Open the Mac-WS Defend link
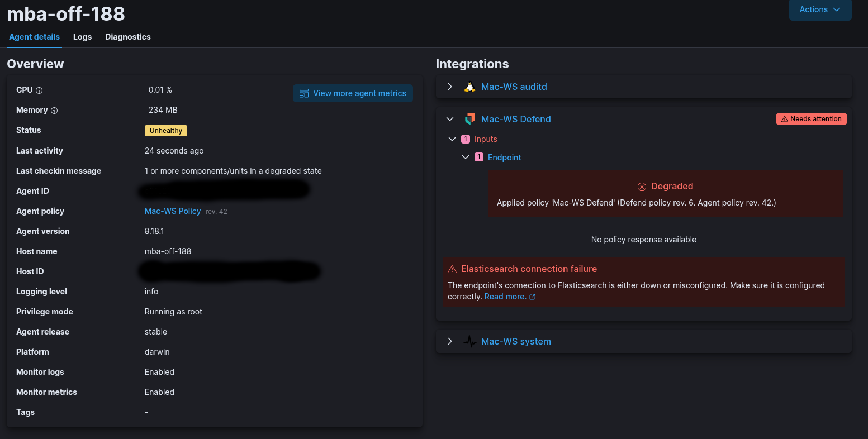The width and height of the screenshot is (868, 439). pos(516,119)
